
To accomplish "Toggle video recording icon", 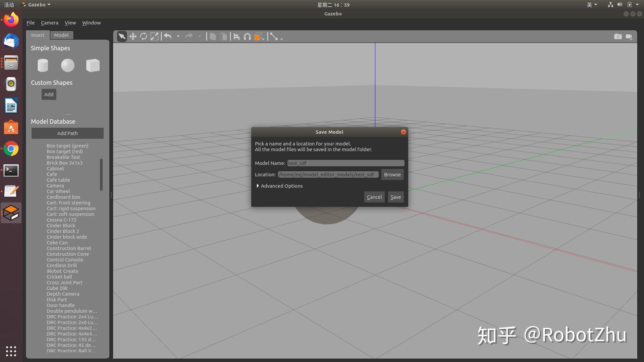I will click(629, 37).
